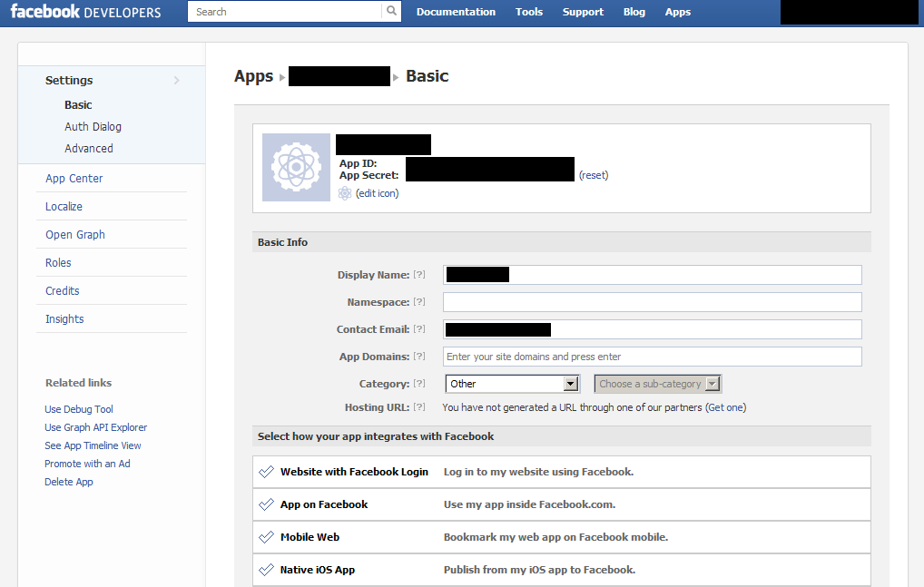Click the Contact Email input field
924x587 pixels.
653,329
